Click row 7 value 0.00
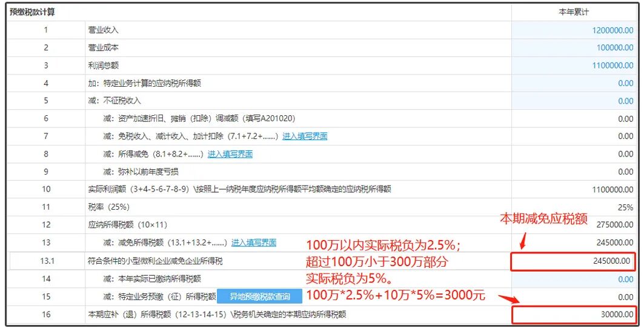 [x=625, y=136]
